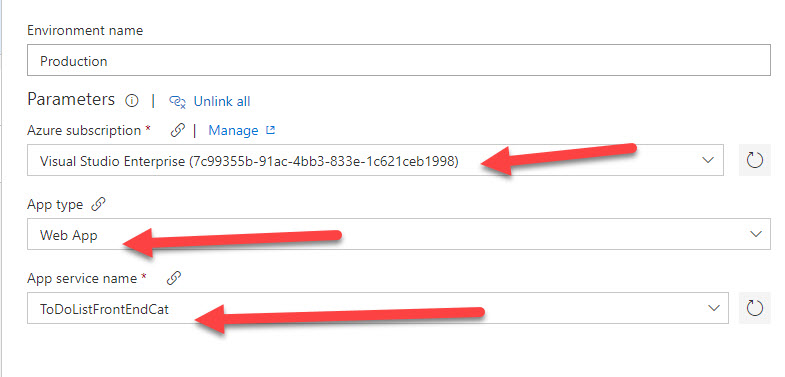The image size is (785, 377).
Task: Click the Parameters section heading
Action: point(71,100)
